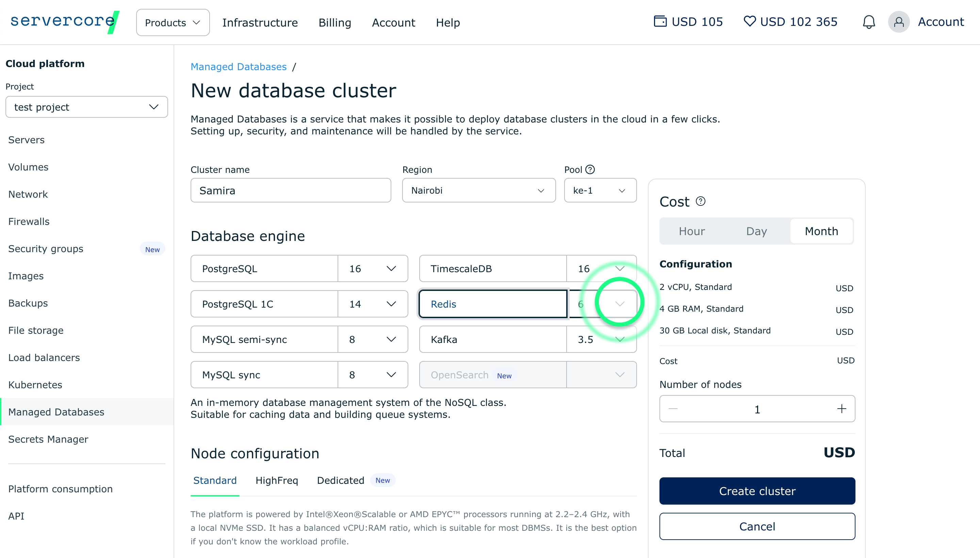
Task: Click the servercore logo
Action: pyautogui.click(x=64, y=22)
